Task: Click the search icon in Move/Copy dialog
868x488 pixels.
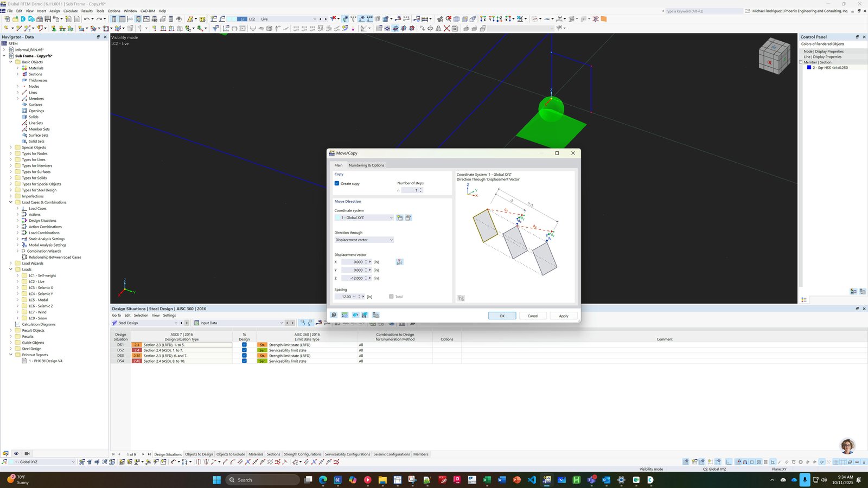Action: coord(334,315)
